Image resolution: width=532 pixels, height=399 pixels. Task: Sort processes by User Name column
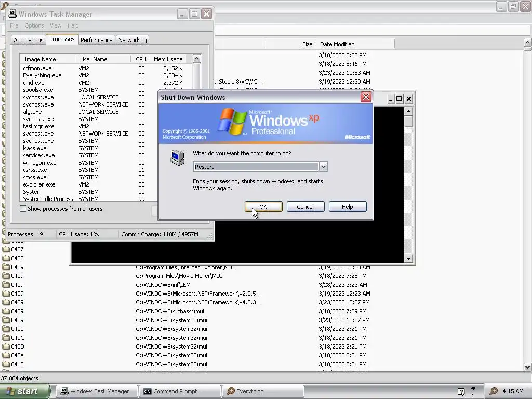[103, 59]
